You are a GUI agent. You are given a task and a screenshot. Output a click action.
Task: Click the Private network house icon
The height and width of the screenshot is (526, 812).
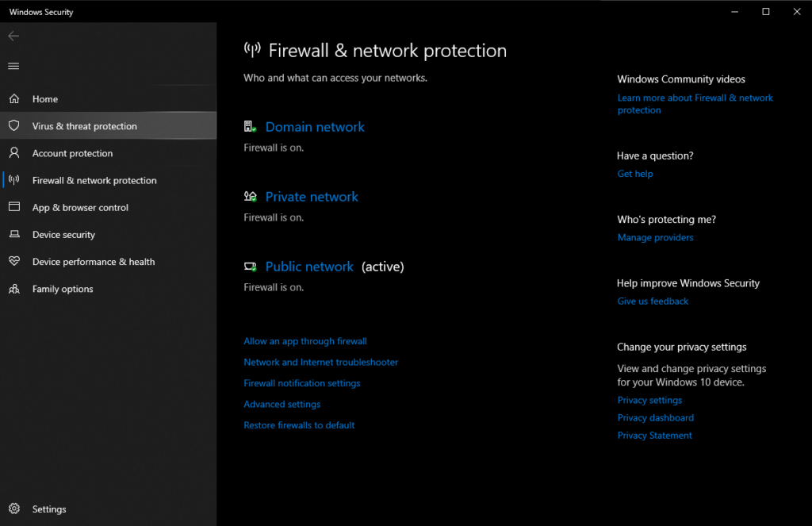point(250,196)
